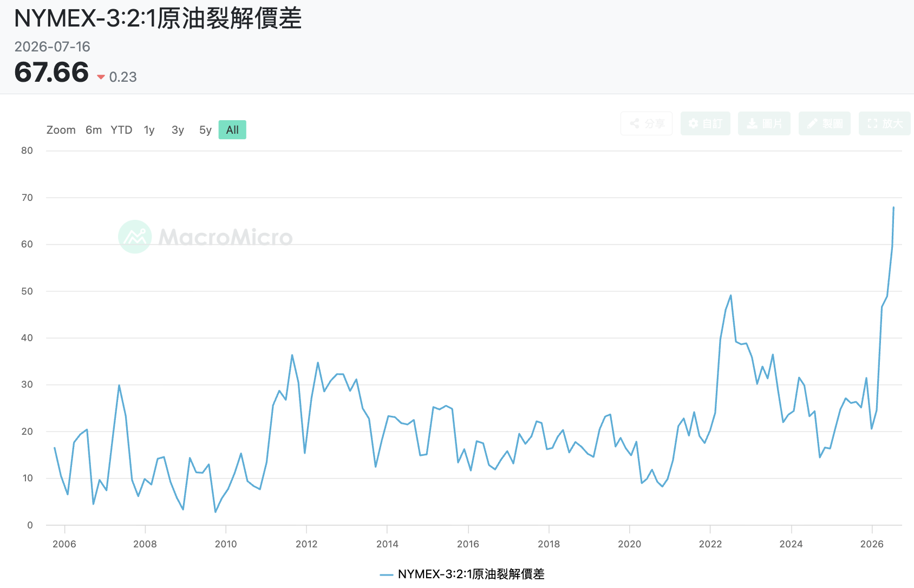The height and width of the screenshot is (588, 914).
Task: Click the 2022 peak data point
Action: 731,296
